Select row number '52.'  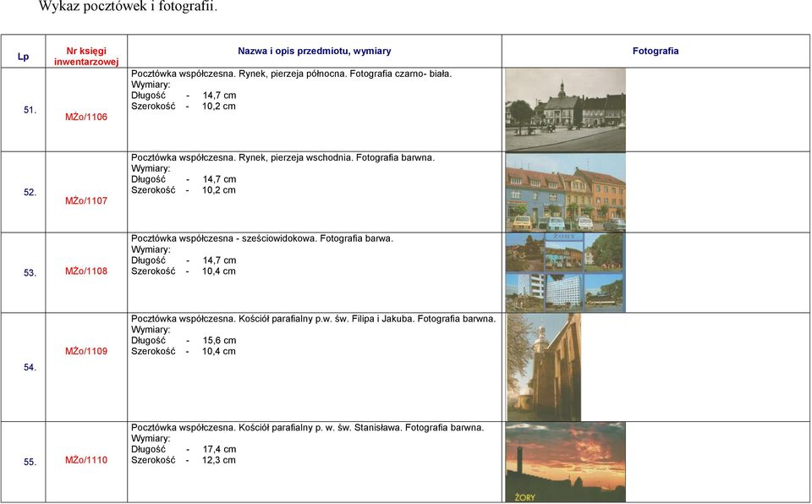[x=30, y=192]
